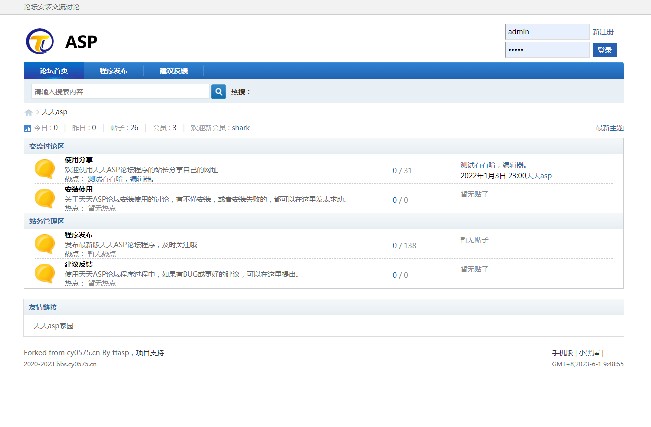Open the second tab in the blue navigation bar

(113, 71)
